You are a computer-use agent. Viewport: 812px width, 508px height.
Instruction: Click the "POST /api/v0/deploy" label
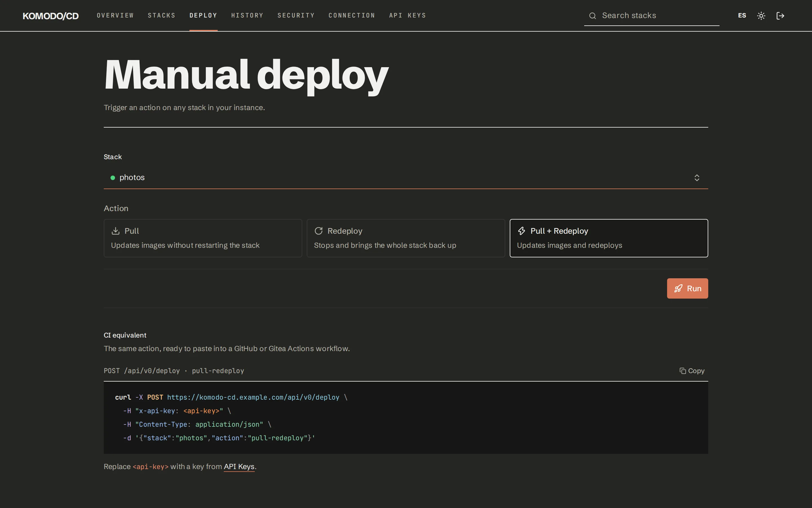[x=142, y=371]
